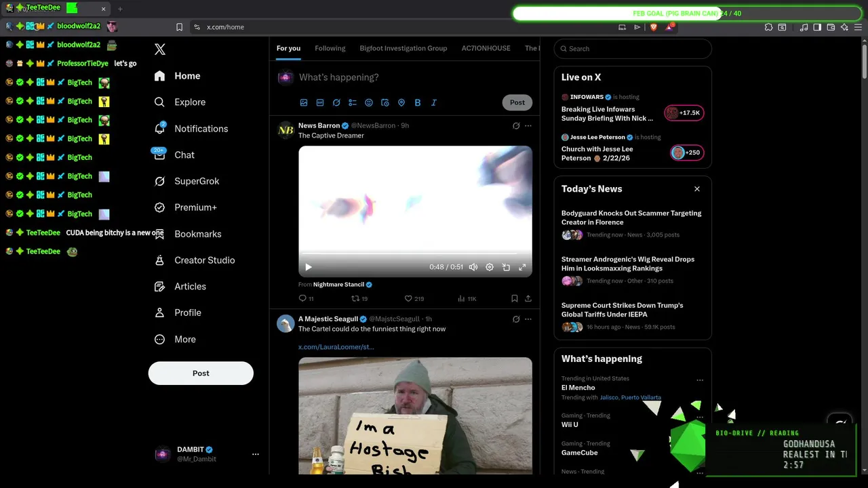Click the X logo in the sidebar

[160, 49]
